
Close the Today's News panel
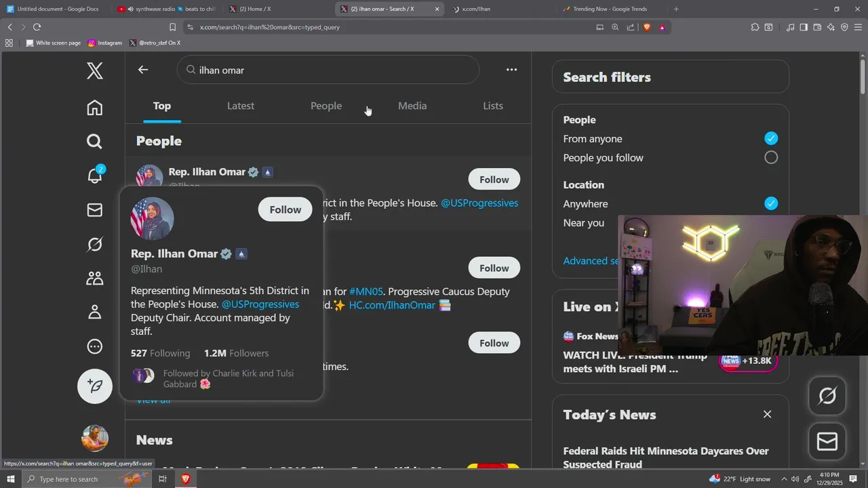point(767,414)
